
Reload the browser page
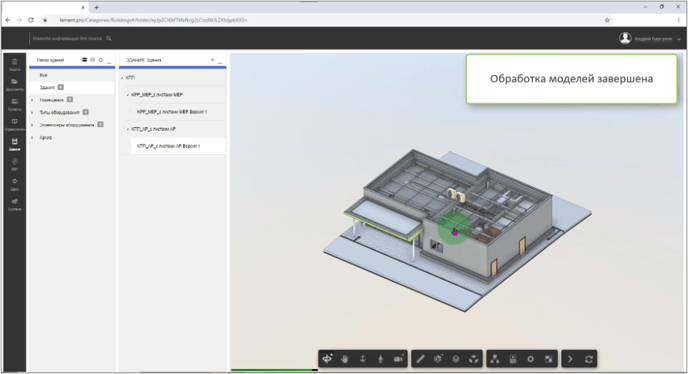point(31,20)
